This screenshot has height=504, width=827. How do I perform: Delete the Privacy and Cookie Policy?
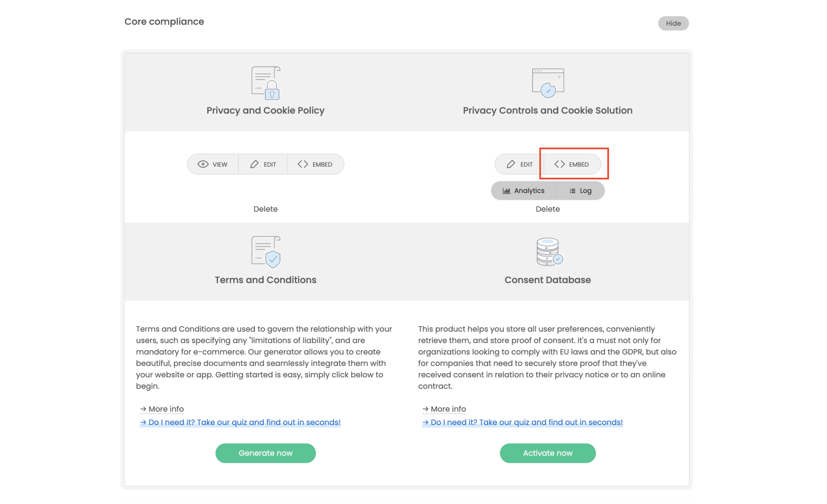click(x=265, y=209)
